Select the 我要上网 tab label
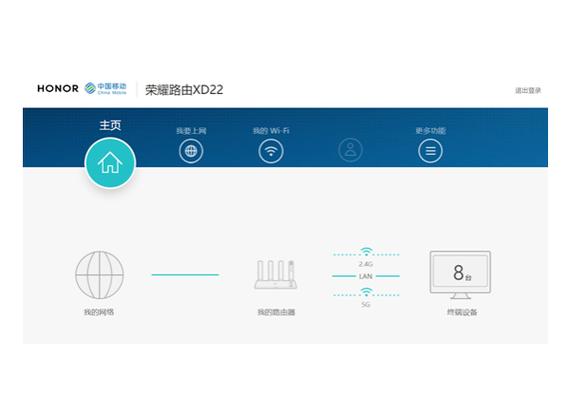The height and width of the screenshot is (396, 568). click(191, 131)
